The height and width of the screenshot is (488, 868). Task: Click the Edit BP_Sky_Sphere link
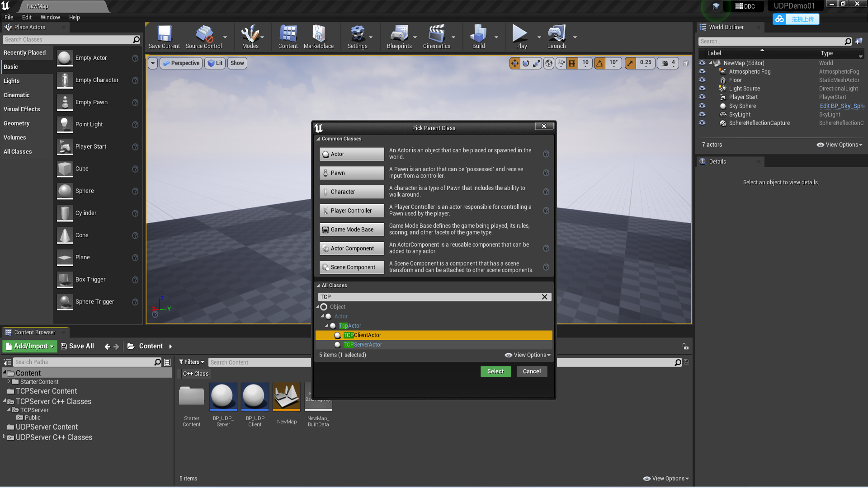tap(842, 106)
